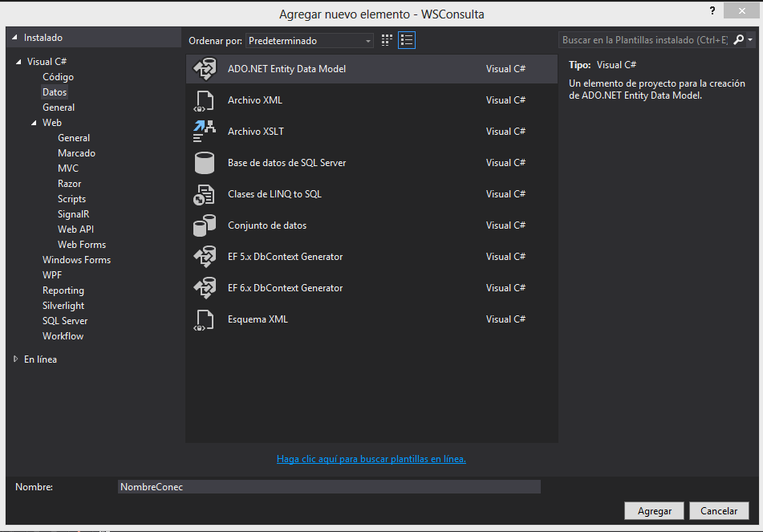Image resolution: width=763 pixels, height=532 pixels.
Task: Select the SQL Server category
Action: [x=65, y=321]
